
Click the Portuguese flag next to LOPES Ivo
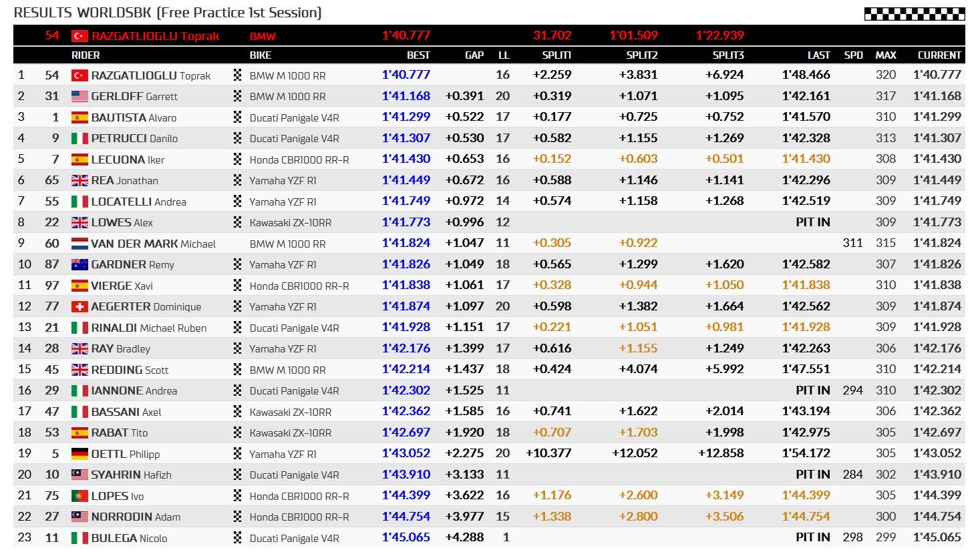(80, 496)
